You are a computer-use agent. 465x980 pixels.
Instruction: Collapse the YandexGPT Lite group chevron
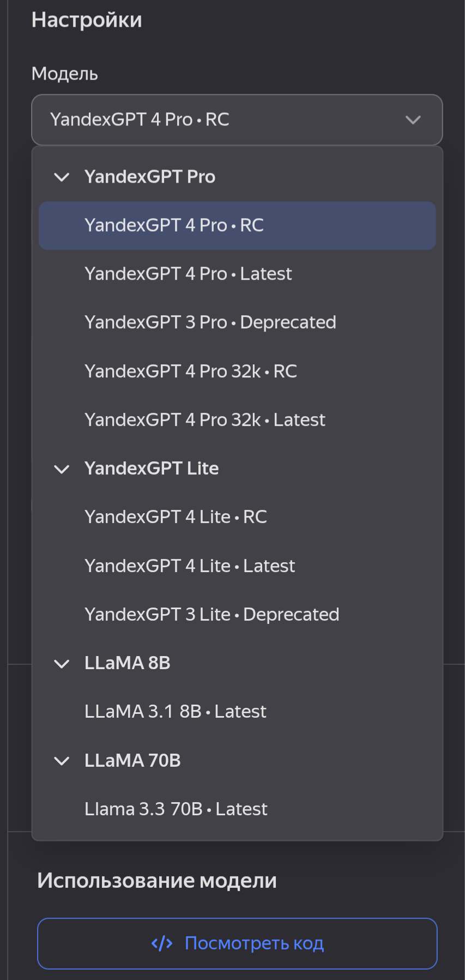62,469
